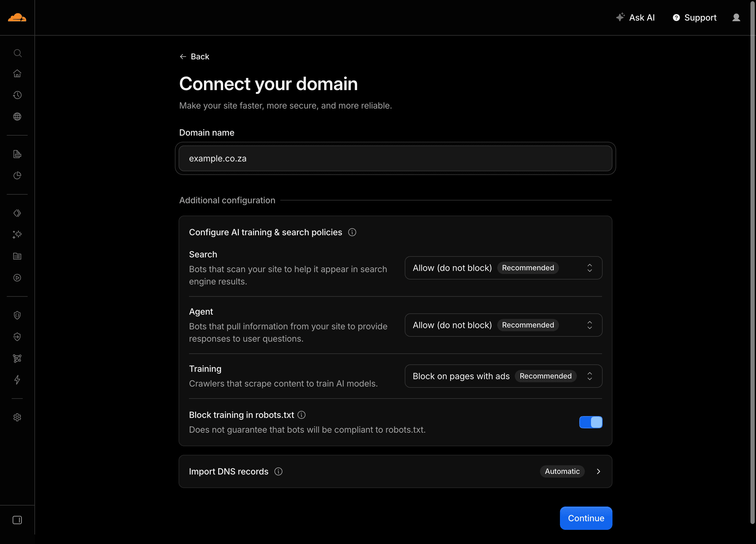The height and width of the screenshot is (544, 756).
Task: Open the Training policy dropdown
Action: tap(503, 376)
